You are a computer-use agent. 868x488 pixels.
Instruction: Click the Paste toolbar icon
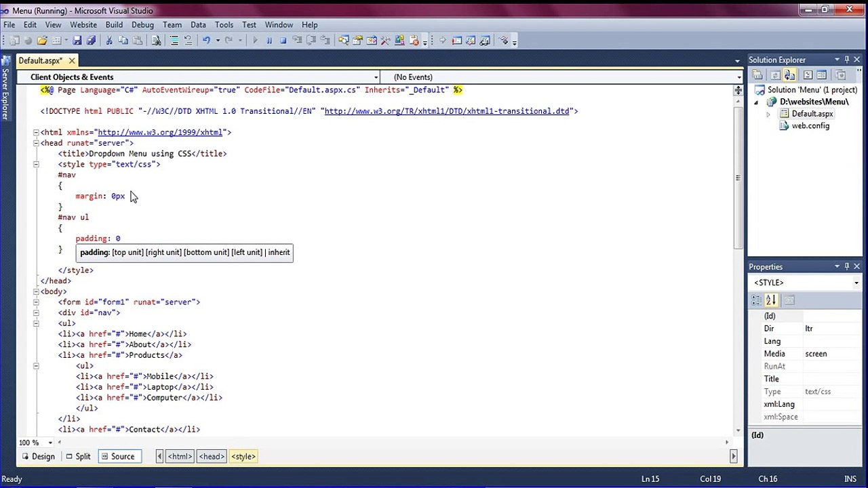138,41
